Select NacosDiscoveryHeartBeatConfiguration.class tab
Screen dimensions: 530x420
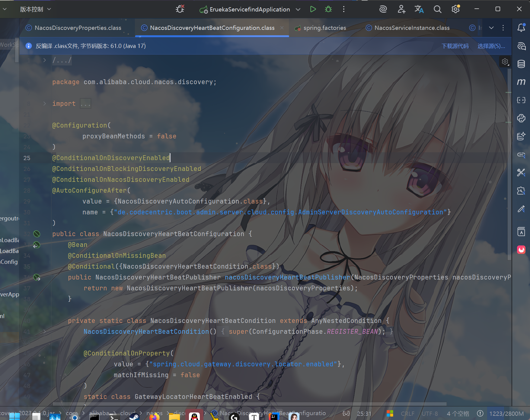[x=212, y=28]
